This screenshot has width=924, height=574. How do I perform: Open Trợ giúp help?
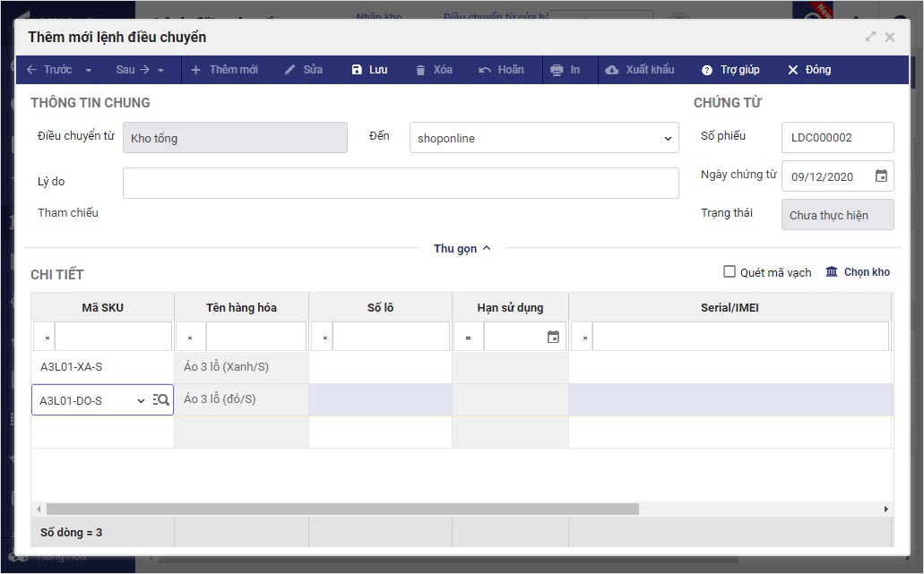point(730,70)
